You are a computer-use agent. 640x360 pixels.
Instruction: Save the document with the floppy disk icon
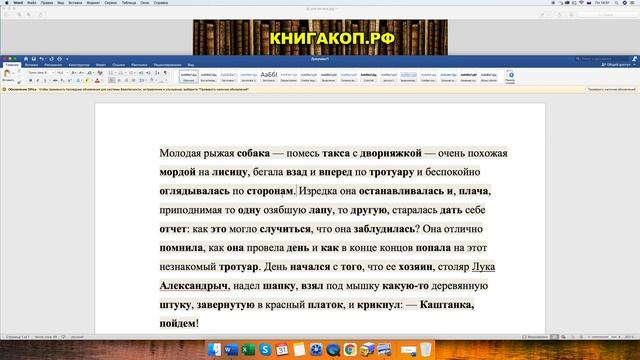(x=34, y=59)
